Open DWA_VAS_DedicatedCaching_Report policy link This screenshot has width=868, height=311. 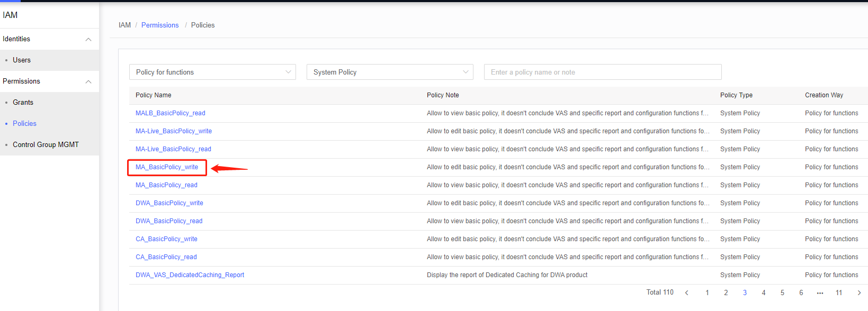pyautogui.click(x=190, y=275)
